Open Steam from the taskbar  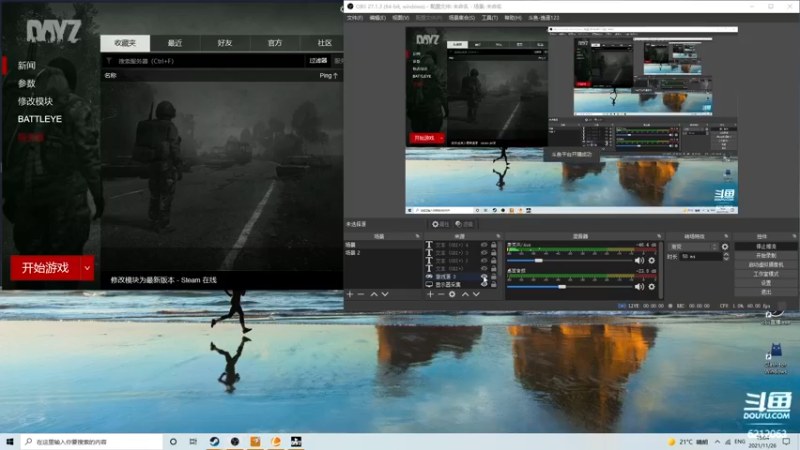coord(214,441)
